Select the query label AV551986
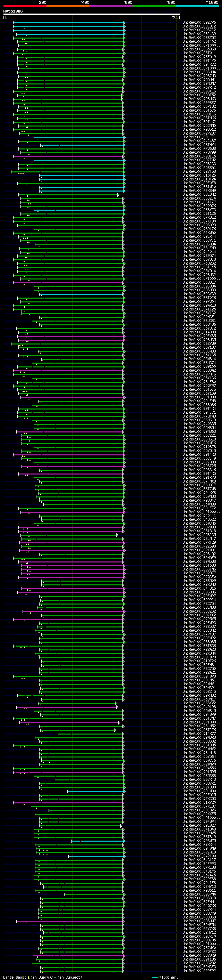This screenshot has width=222, height=980. (x=13, y=11)
